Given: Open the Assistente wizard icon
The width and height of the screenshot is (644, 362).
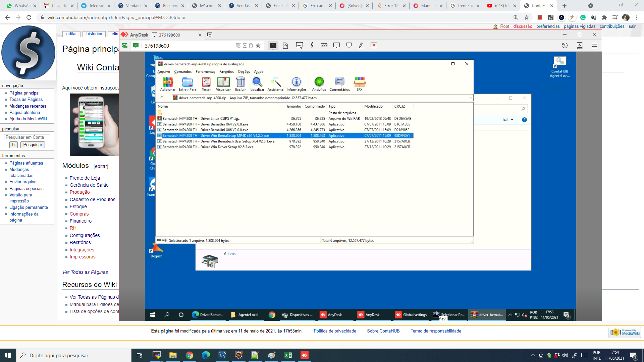Looking at the screenshot, I should point(275,84).
